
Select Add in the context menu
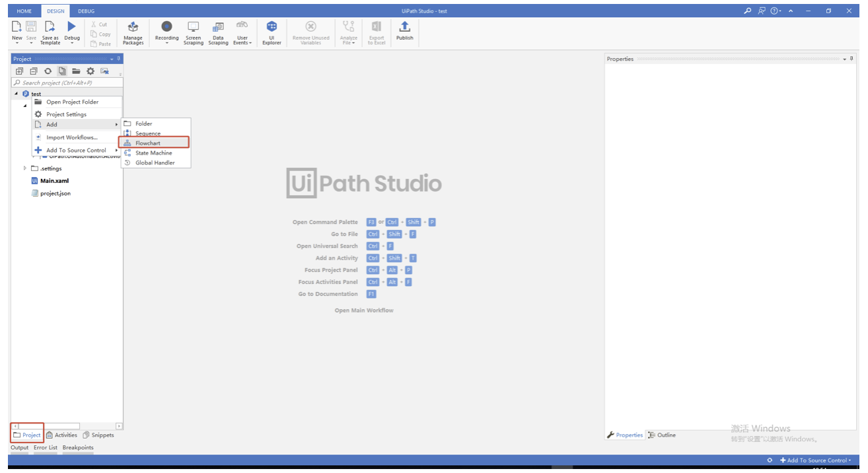pos(77,124)
